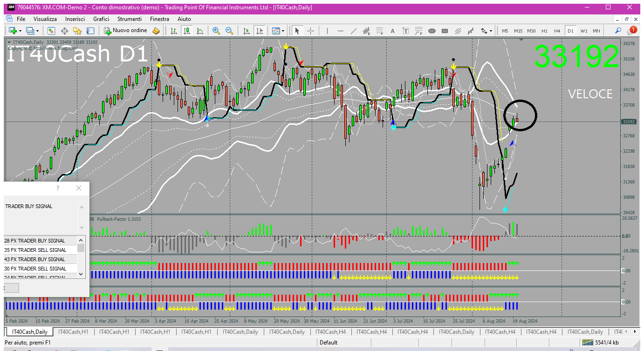Expand the arrows objects dropdown

(x=491, y=31)
